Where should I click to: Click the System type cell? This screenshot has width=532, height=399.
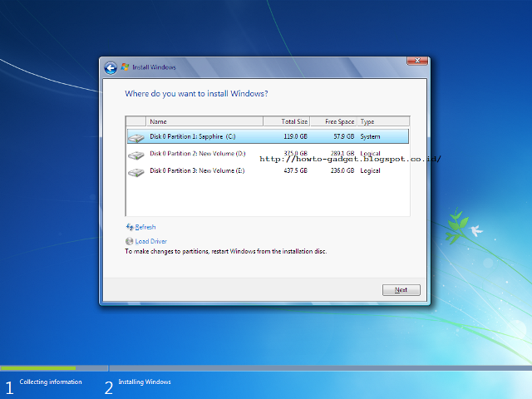[370, 136]
